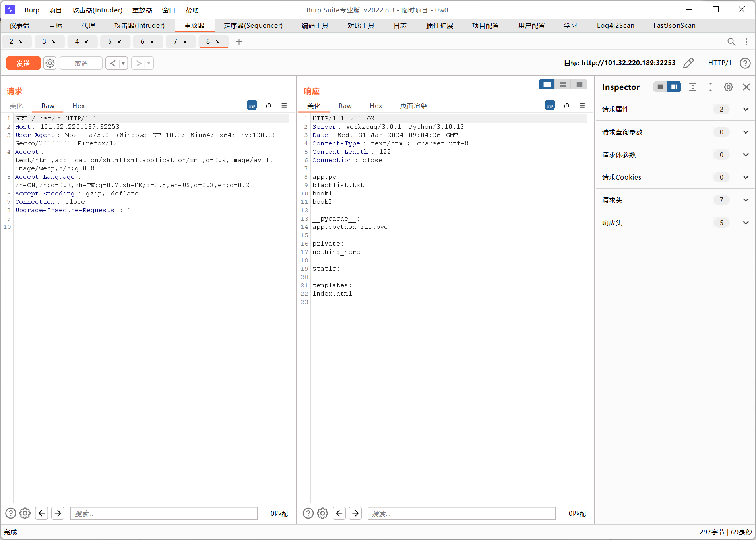Click the Burp logo icon in title bar

(x=10, y=10)
